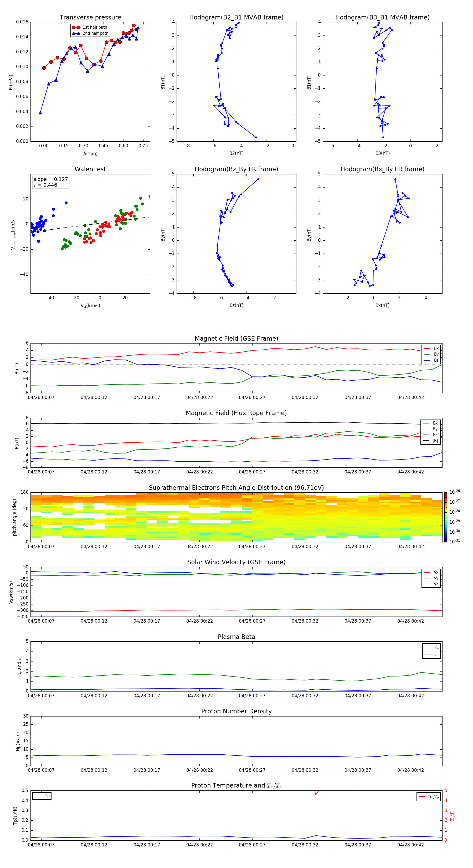Click the red Te/Tp right-axis label
This screenshot has width=473, height=868.
tap(453, 815)
